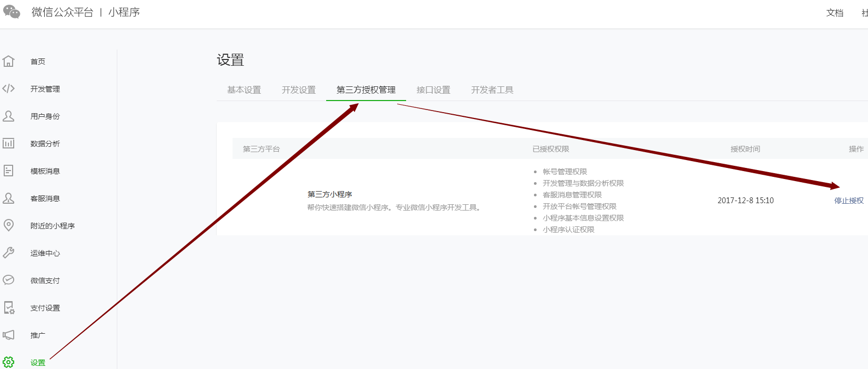Click the wrench operations center icon
868x369 pixels.
(8, 253)
